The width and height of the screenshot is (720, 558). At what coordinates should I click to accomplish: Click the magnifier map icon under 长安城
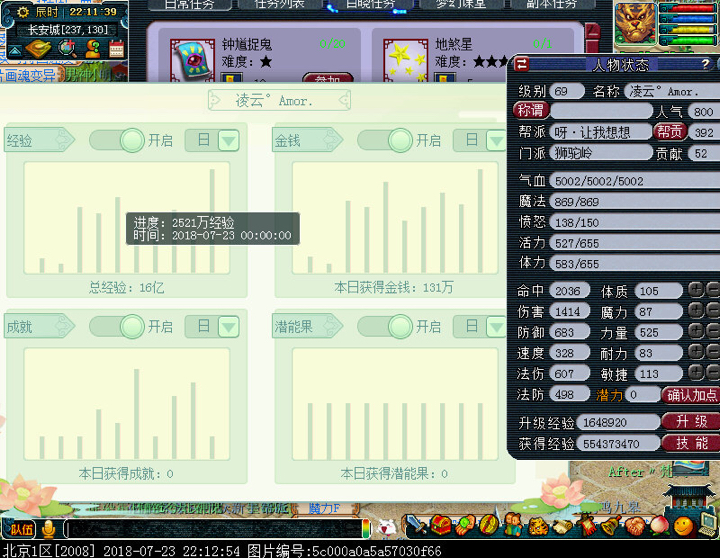coord(67,49)
